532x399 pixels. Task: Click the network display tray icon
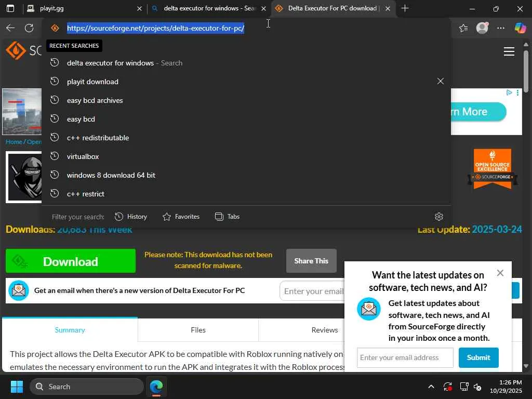coord(464,387)
